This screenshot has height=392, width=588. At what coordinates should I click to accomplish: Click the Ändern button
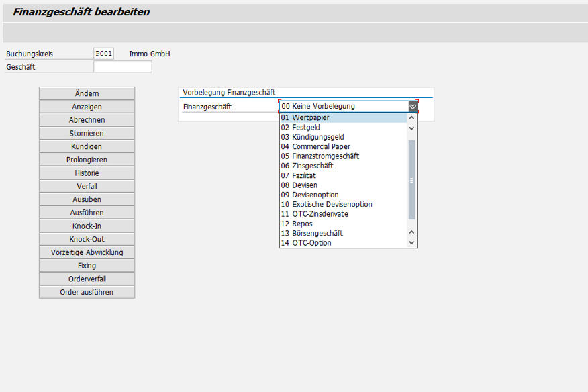87,93
